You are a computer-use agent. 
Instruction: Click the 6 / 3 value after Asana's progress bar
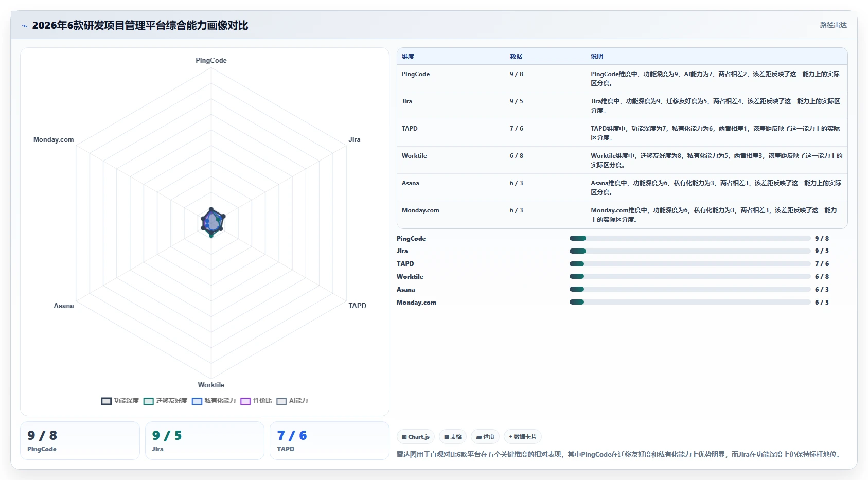(x=822, y=290)
